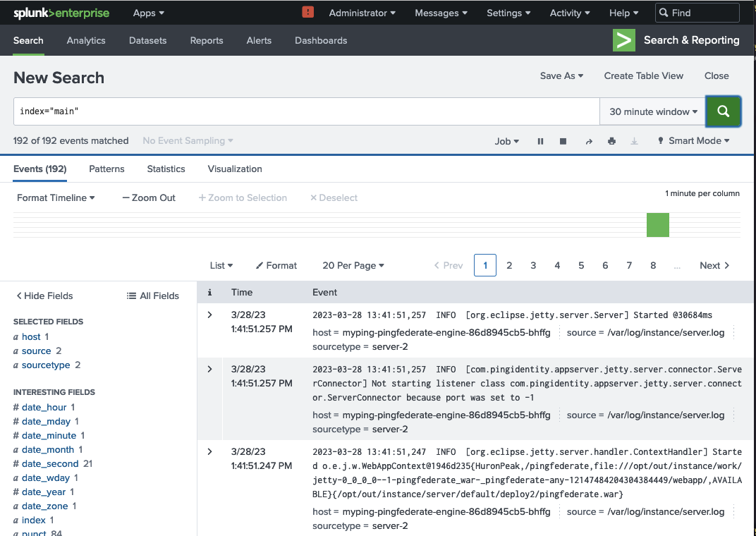
Task: Expand the first event's detail arrow
Action: click(x=209, y=315)
